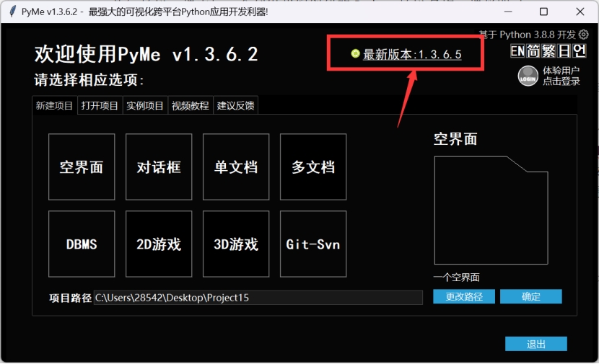Maximize the PyMe window
The height and width of the screenshot is (364, 599).
pyautogui.click(x=543, y=12)
